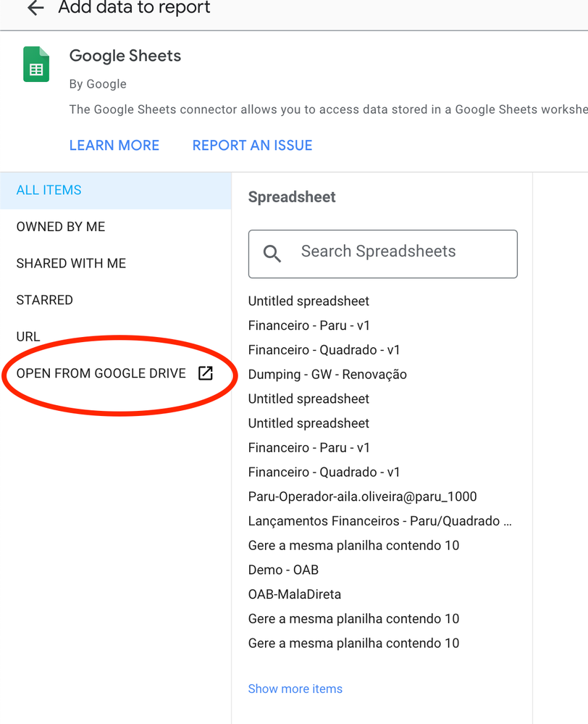Click the magnifier icon in the search box
588x724 pixels.
point(272,254)
